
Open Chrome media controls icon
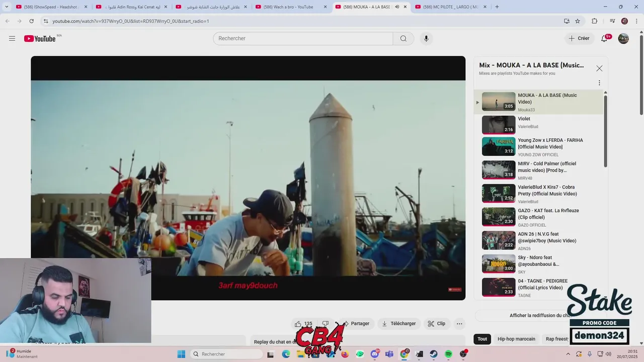click(612, 21)
